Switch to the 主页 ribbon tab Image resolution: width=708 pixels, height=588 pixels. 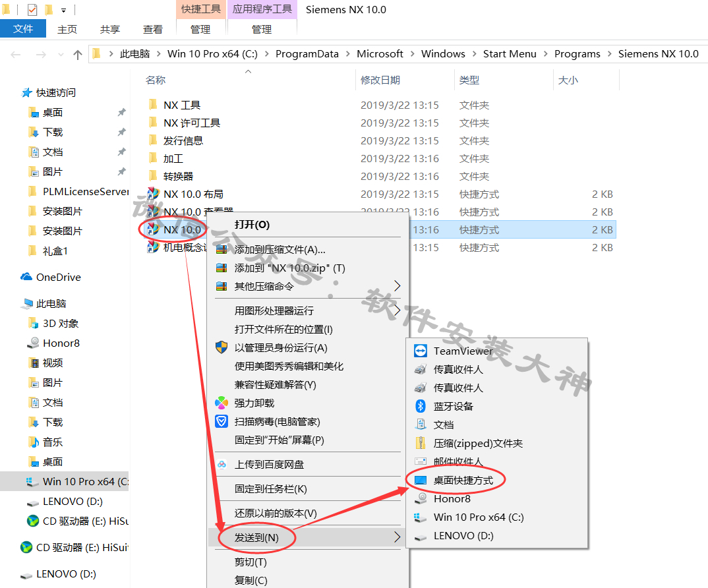67,30
